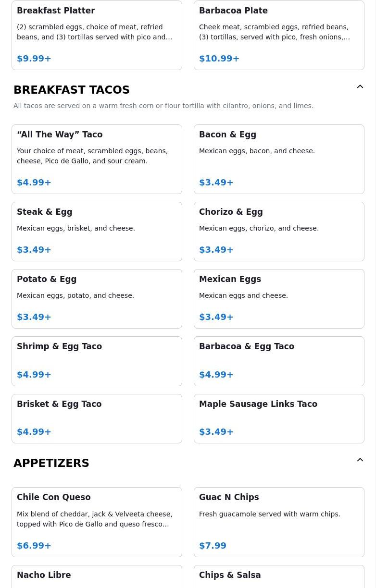Click the Appetizers section heading
This screenshot has height=588, width=376.
tap(51, 463)
